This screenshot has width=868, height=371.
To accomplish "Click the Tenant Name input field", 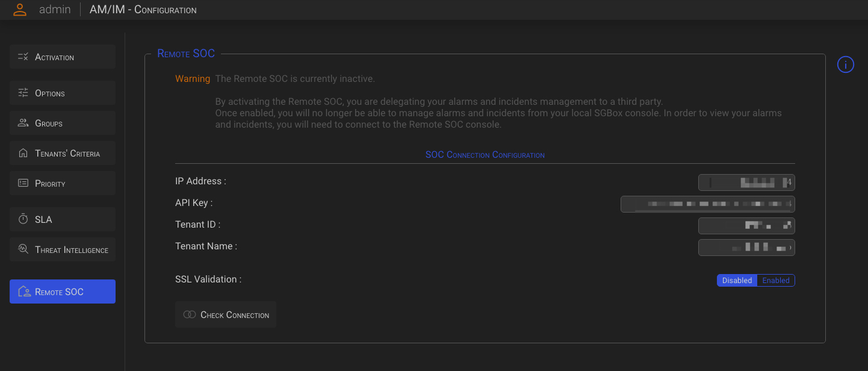I will pos(746,248).
